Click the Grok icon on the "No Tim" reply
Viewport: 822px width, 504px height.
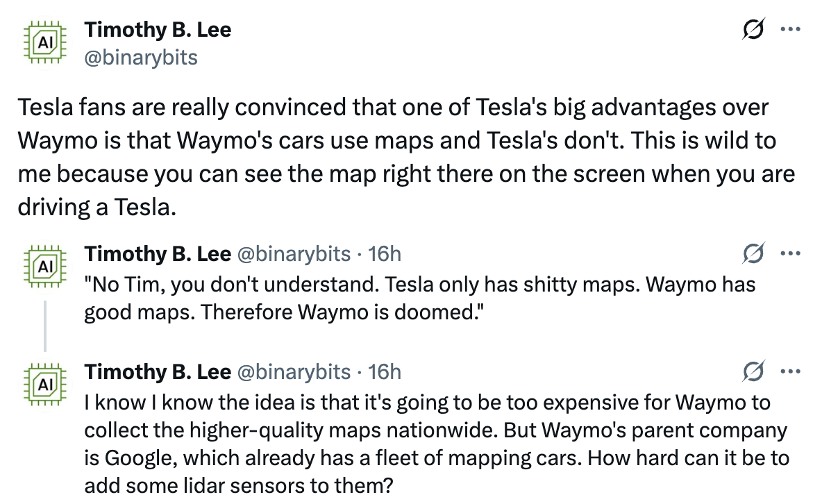coord(753,253)
